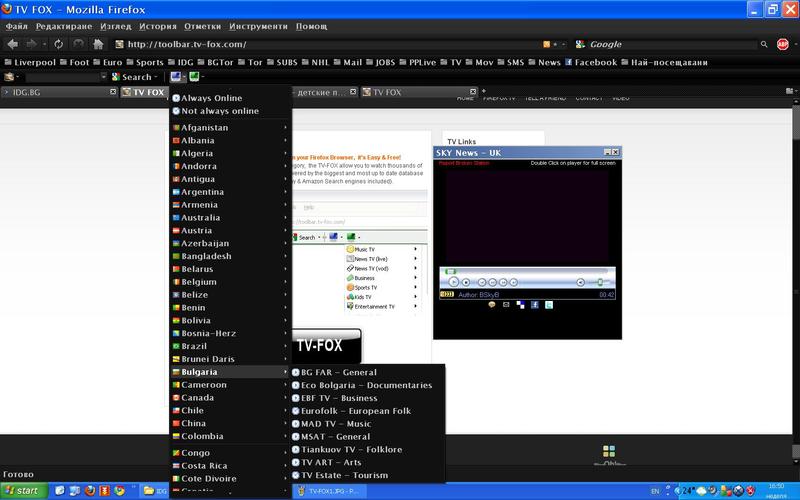Click the Stop loading icon
This screenshot has height=500, width=800.
[78, 44]
